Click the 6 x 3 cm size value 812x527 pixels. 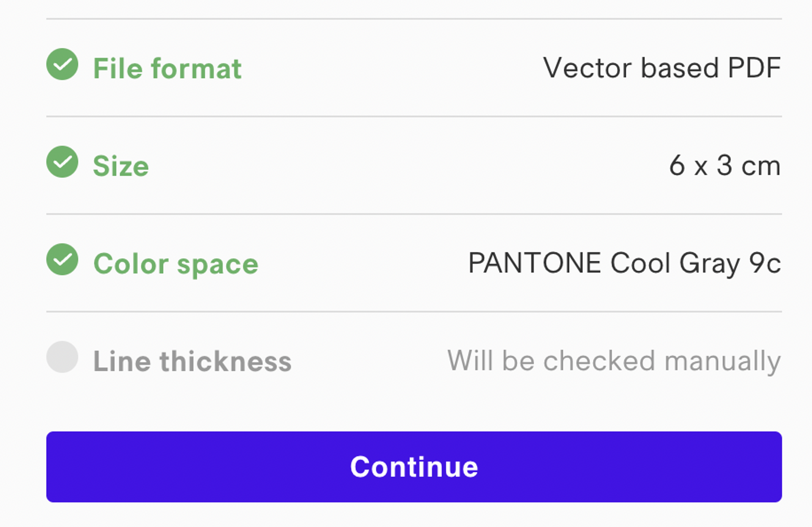click(724, 166)
